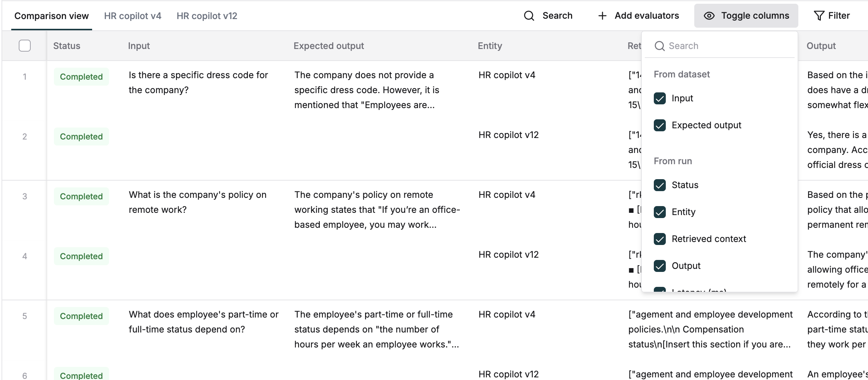This screenshot has width=868, height=380.
Task: Click the plus icon for Add evaluators
Action: [602, 16]
